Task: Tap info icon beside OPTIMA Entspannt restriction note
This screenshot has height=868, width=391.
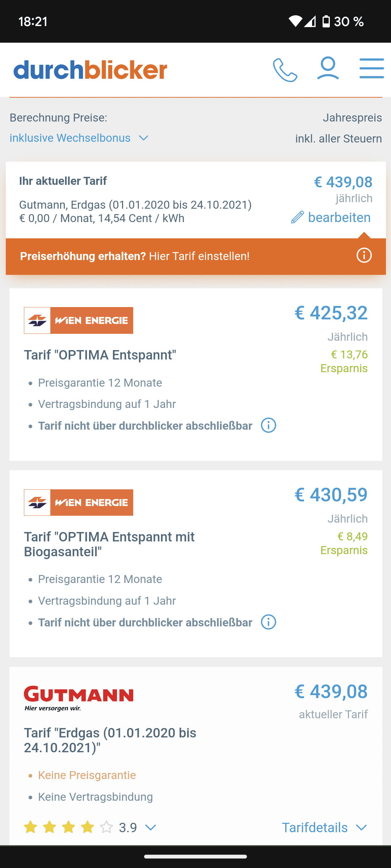Action: coord(268,425)
